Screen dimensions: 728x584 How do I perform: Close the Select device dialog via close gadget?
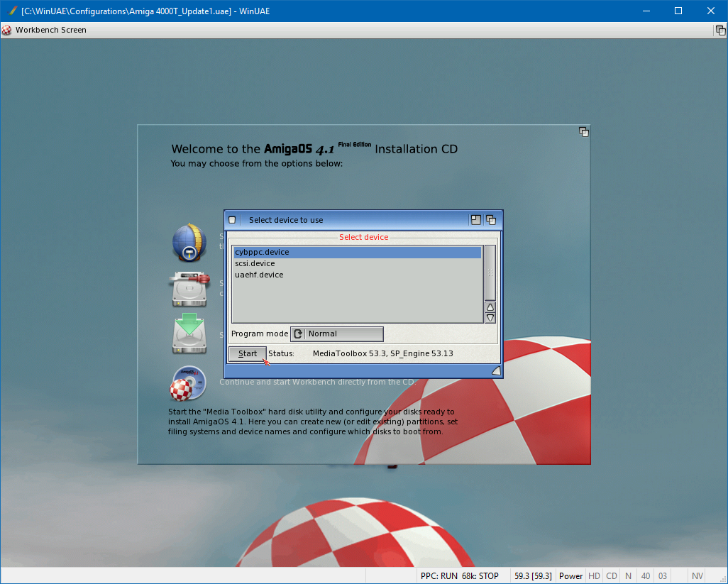[x=232, y=220]
